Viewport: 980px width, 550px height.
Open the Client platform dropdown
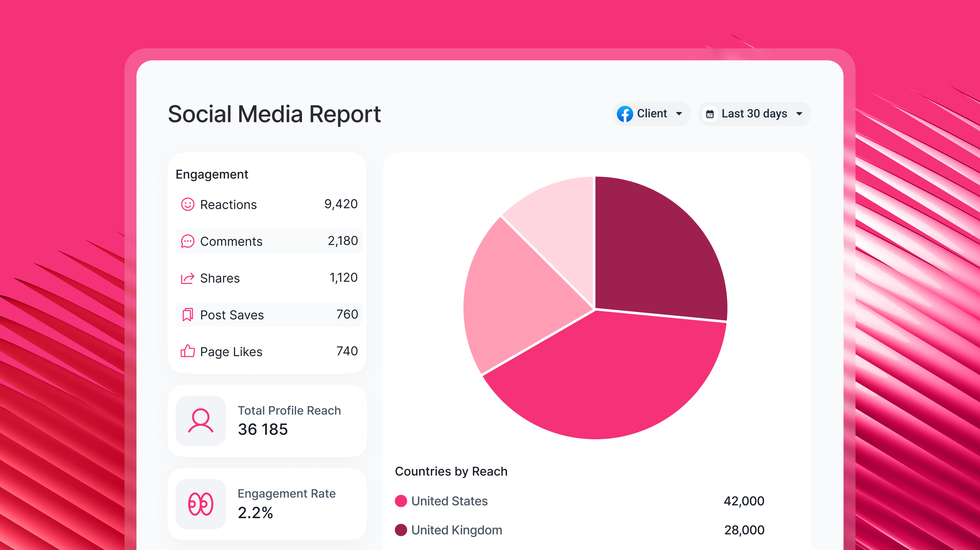click(x=651, y=113)
